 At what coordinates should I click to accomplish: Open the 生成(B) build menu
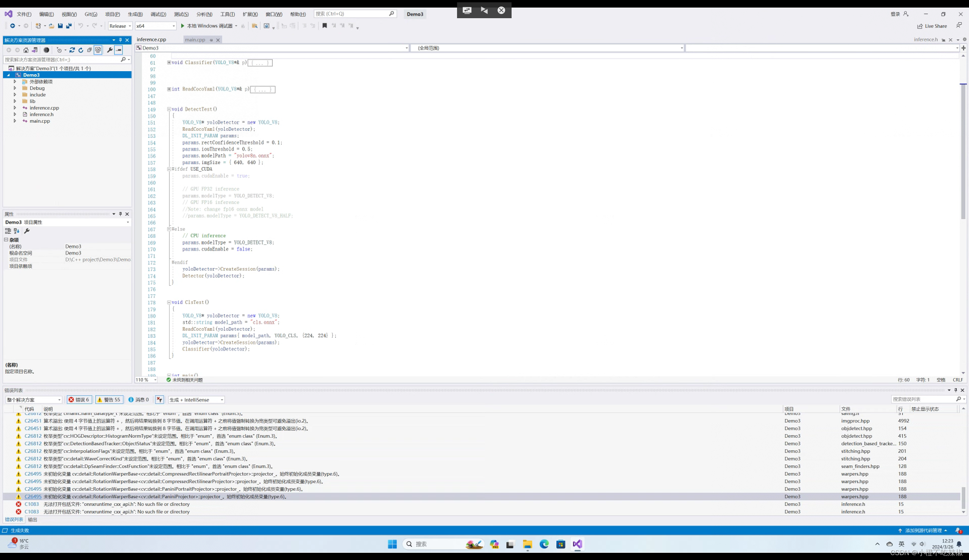tap(135, 14)
